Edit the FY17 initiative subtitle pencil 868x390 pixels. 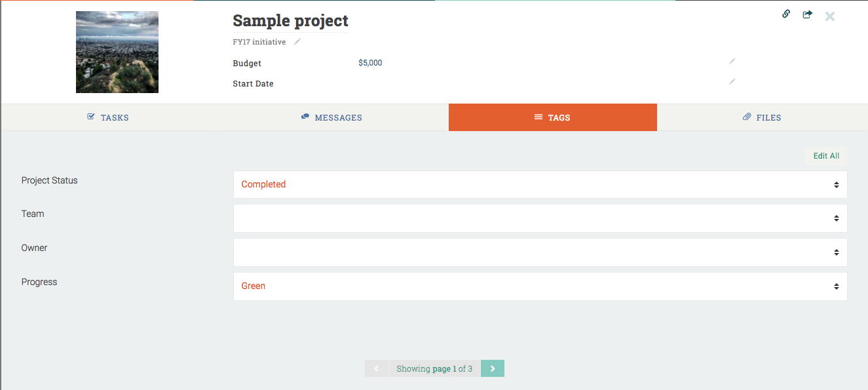click(x=297, y=42)
